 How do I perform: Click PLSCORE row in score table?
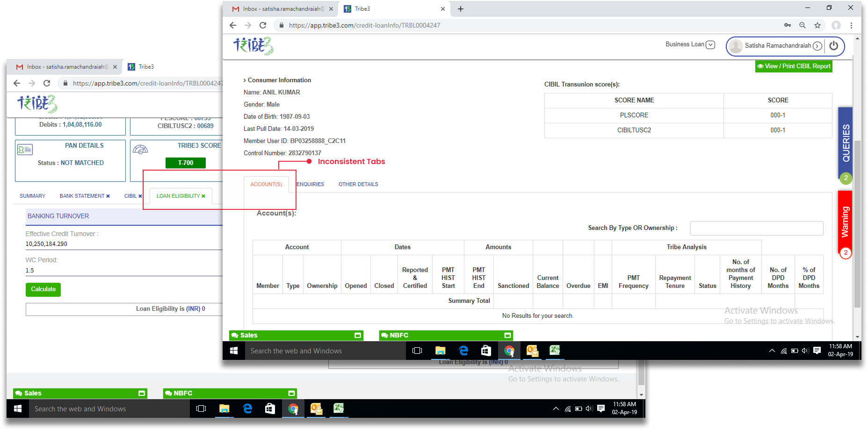coord(688,115)
